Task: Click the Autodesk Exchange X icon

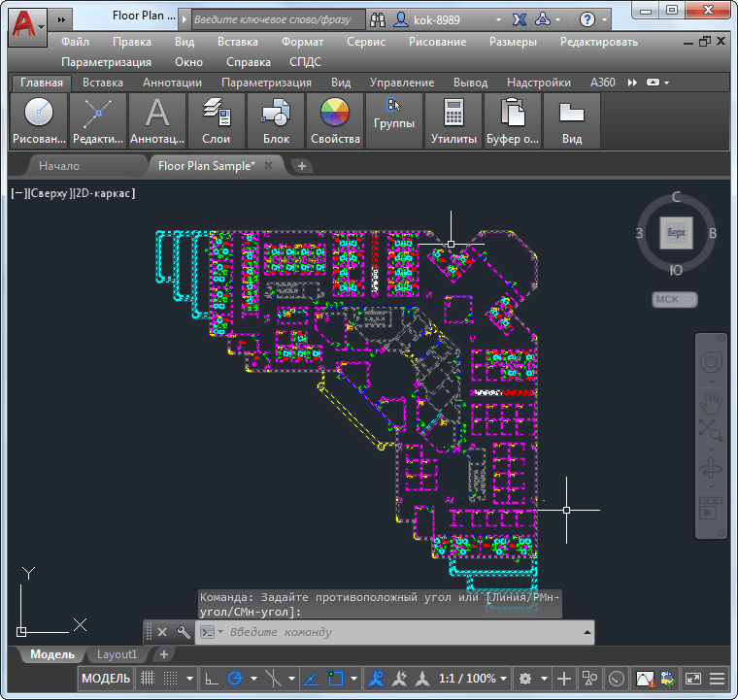Action: point(520,19)
